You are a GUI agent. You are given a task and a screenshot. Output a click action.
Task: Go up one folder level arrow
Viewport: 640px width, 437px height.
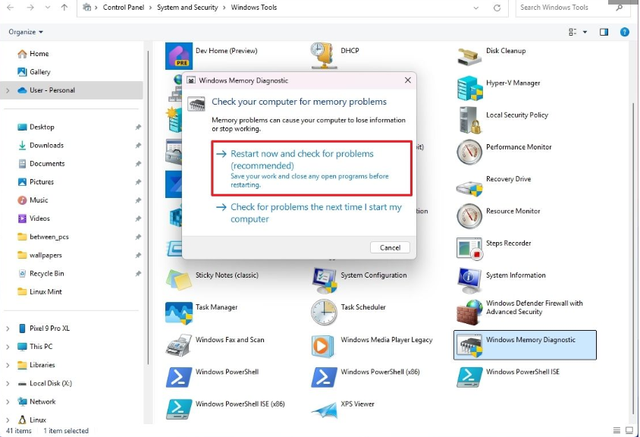point(64,7)
